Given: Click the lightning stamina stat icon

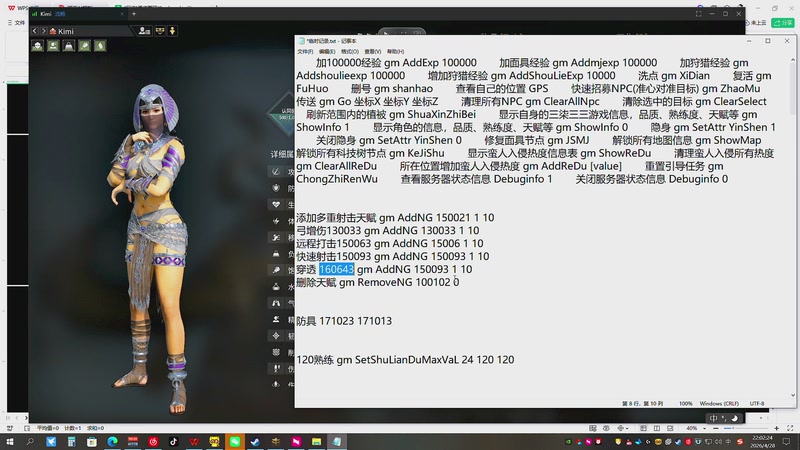Looking at the screenshot, I should pyautogui.click(x=276, y=221).
